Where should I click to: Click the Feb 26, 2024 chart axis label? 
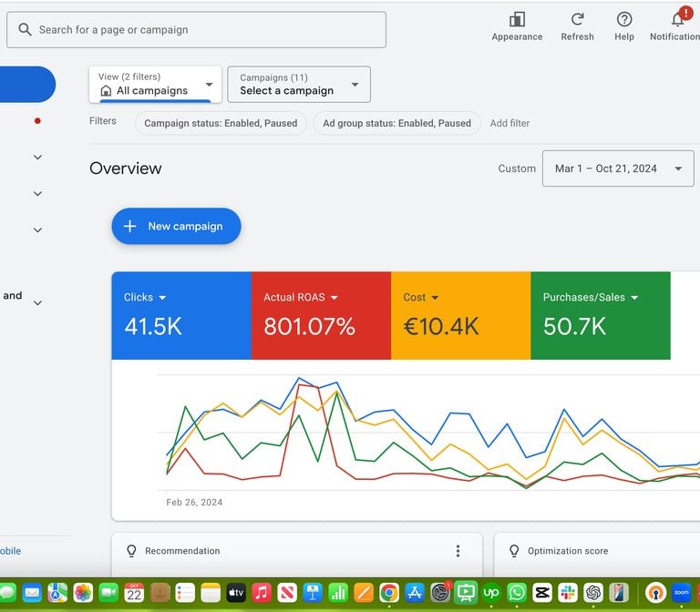pos(194,503)
